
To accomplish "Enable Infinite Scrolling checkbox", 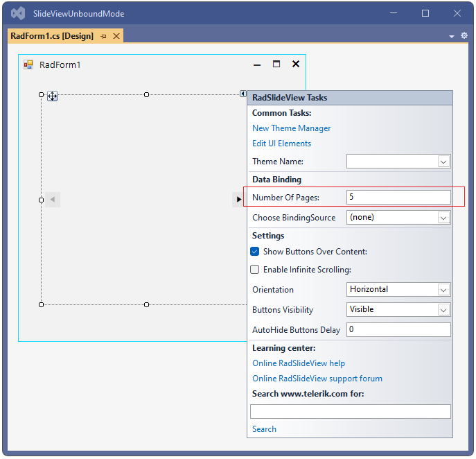I will point(255,270).
